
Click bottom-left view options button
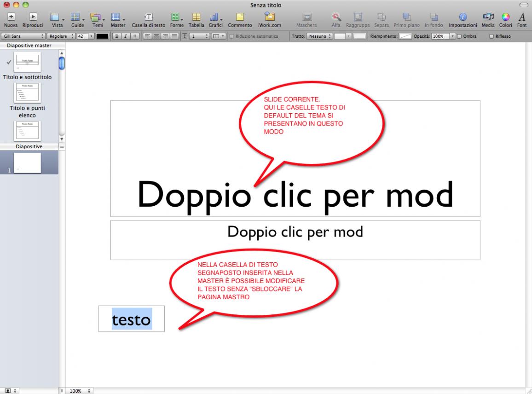10,391
